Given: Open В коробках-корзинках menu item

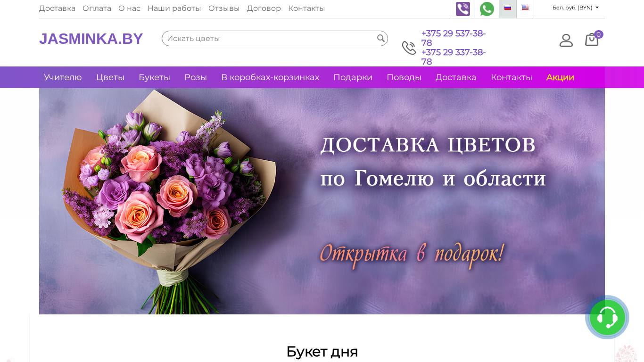Looking at the screenshot, I should 270,77.
